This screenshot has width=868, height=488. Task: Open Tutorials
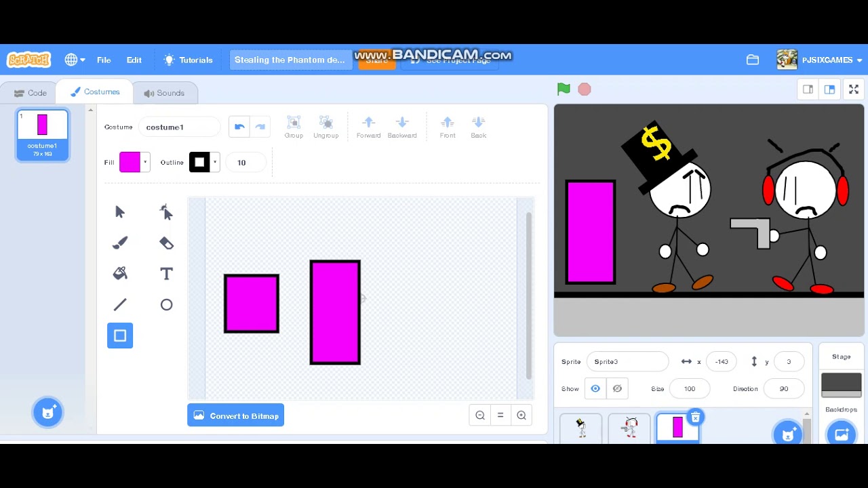(x=189, y=60)
